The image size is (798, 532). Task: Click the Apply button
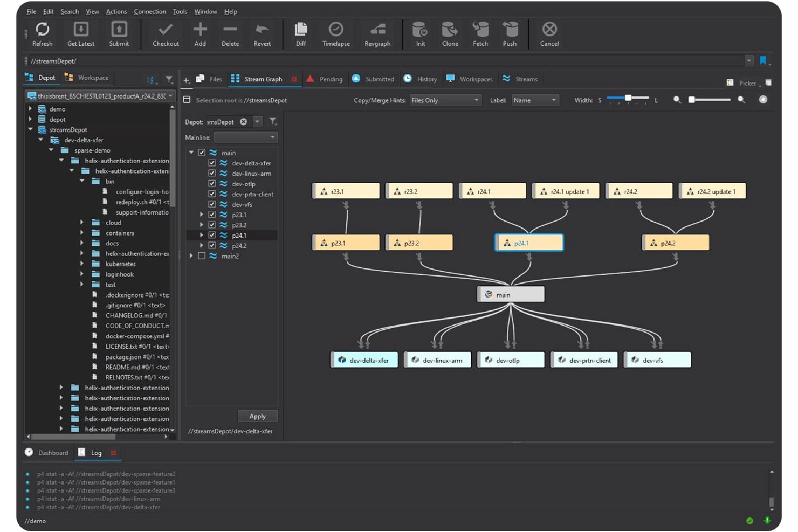(258, 416)
